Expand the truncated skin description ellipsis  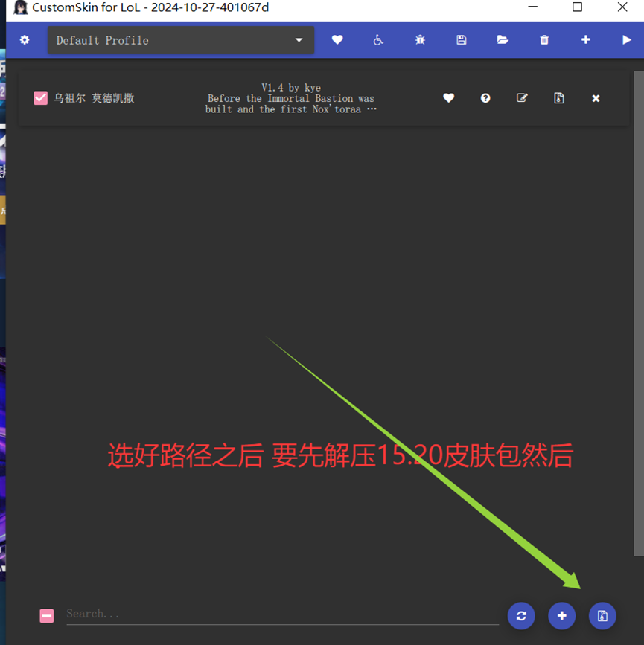(371, 109)
